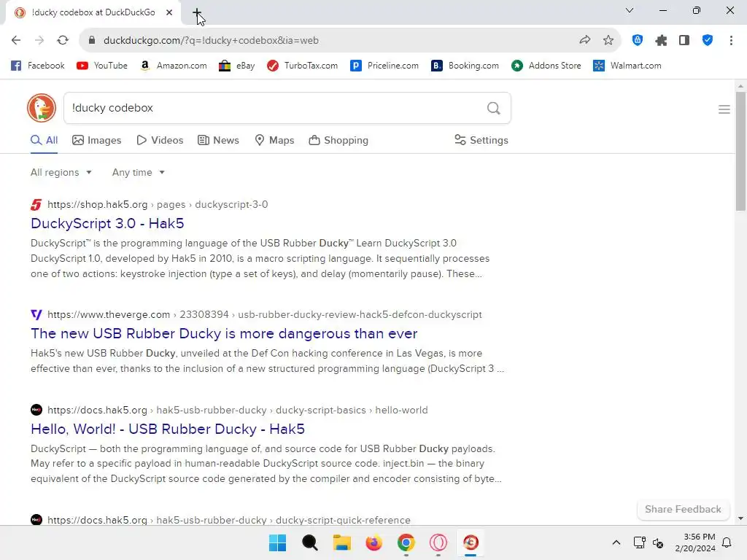
Task: Open the YouTube bookmark
Action: point(102,66)
